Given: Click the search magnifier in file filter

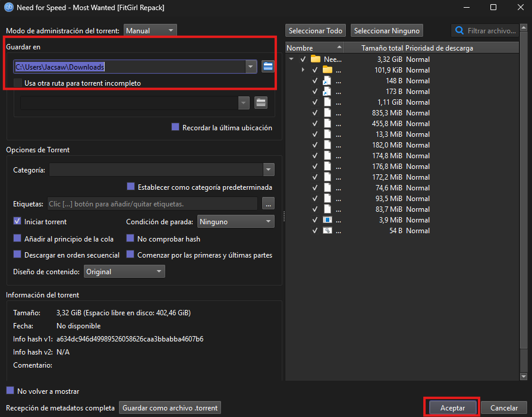Looking at the screenshot, I should tap(459, 30).
